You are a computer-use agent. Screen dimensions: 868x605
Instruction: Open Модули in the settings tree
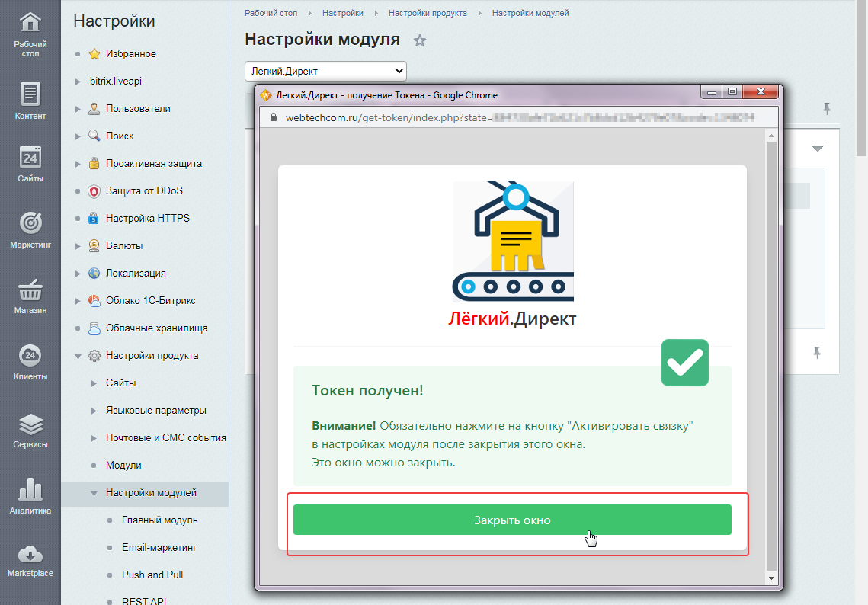tap(123, 465)
